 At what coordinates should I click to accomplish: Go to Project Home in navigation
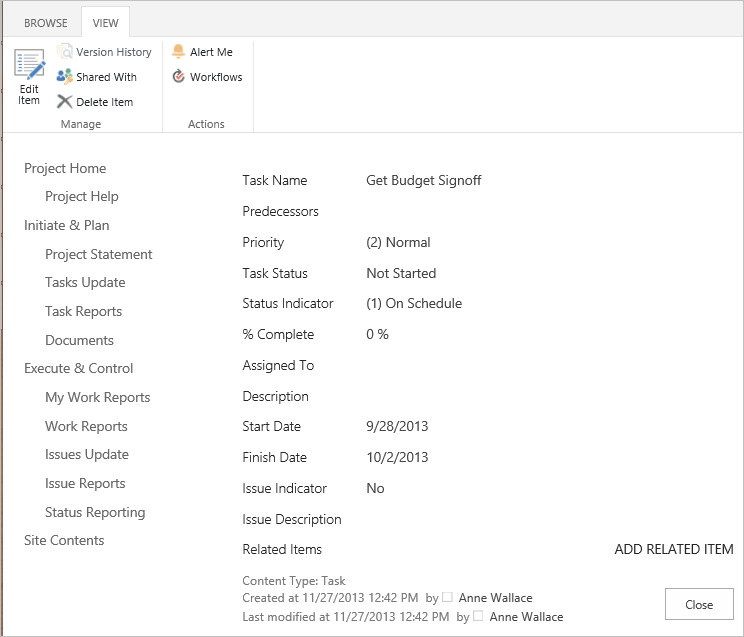click(x=65, y=169)
